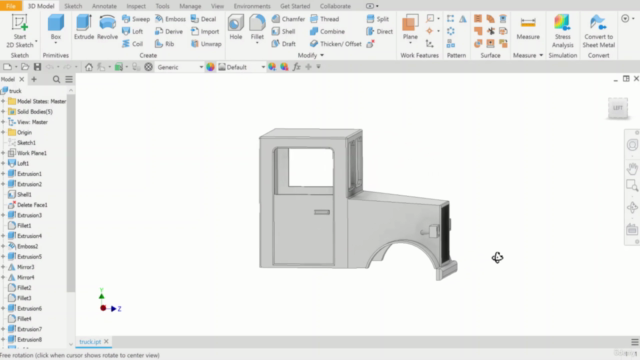This screenshot has height=360, width=640.
Task: Activate the Extrude tool
Action: pyautogui.click(x=84, y=27)
